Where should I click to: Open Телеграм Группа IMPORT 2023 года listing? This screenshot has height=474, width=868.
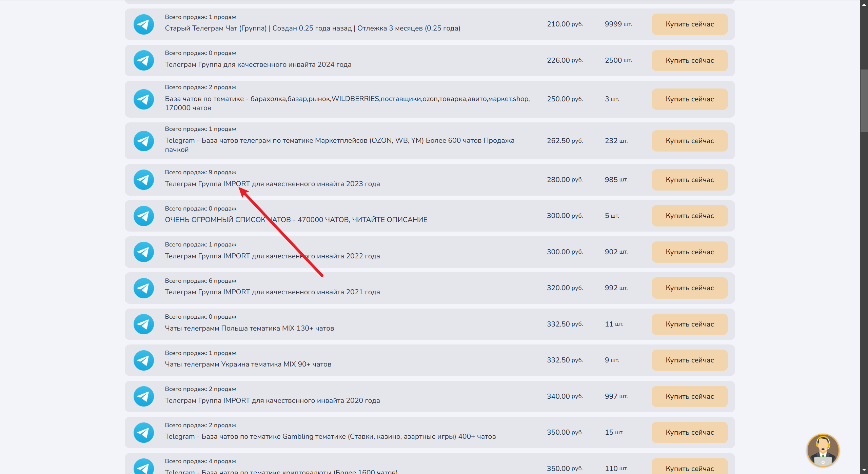(x=272, y=184)
